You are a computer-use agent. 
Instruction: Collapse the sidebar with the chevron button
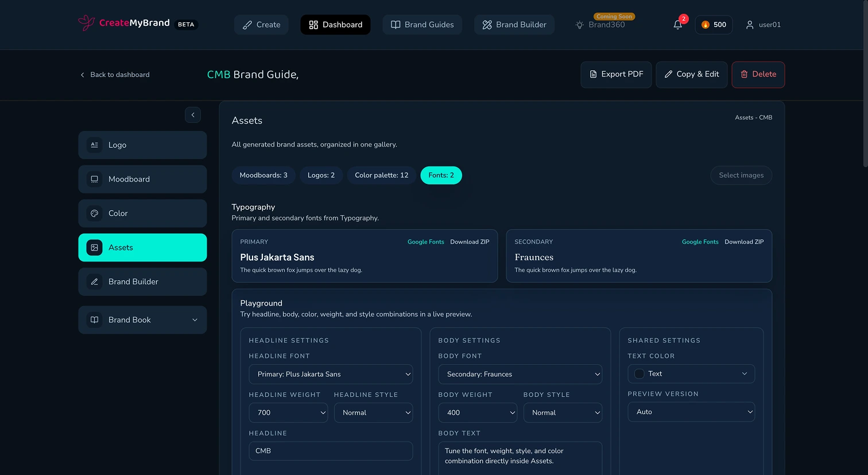pos(193,115)
